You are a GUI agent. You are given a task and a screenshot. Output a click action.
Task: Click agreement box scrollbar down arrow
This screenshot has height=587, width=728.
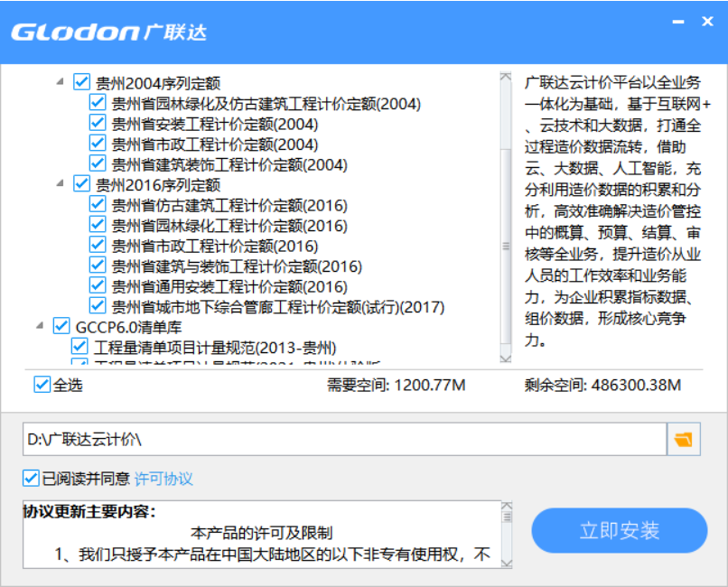tap(507, 564)
